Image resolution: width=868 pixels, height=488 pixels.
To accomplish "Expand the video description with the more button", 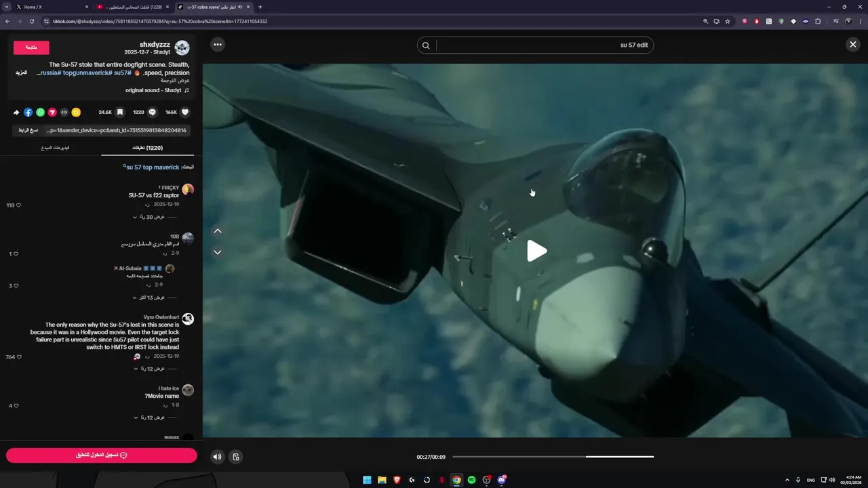I will click(21, 73).
